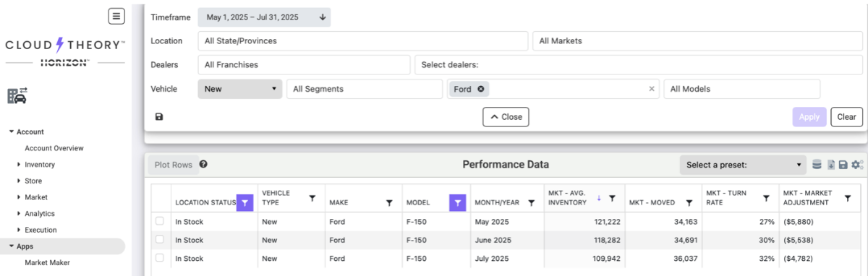Open the MKT - Avg. Inventory filter
Viewport: 868px width, 276px height.
point(612,198)
